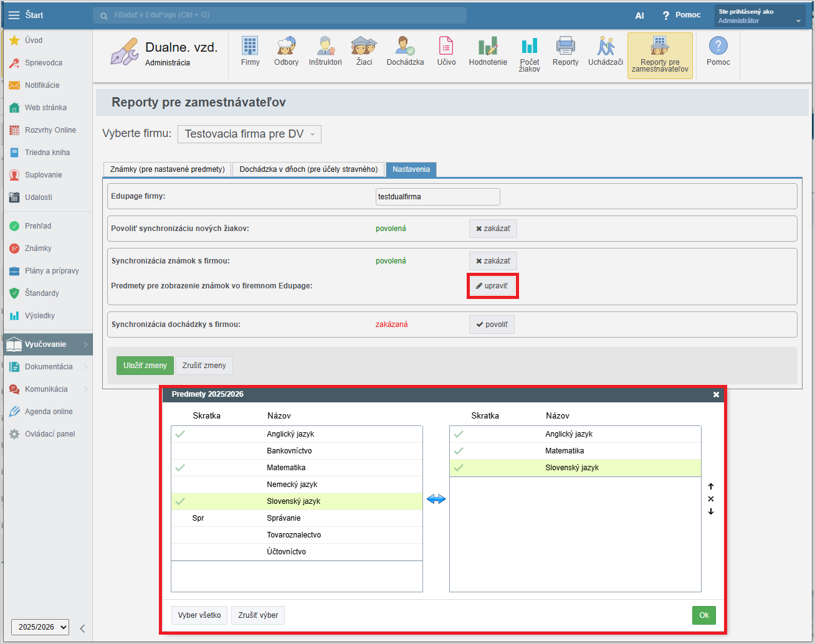Click the Edupage firmy text field

pyautogui.click(x=437, y=197)
